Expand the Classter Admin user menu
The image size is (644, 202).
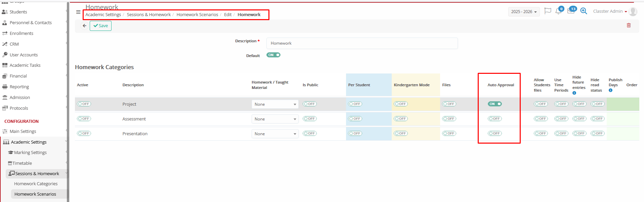click(610, 11)
